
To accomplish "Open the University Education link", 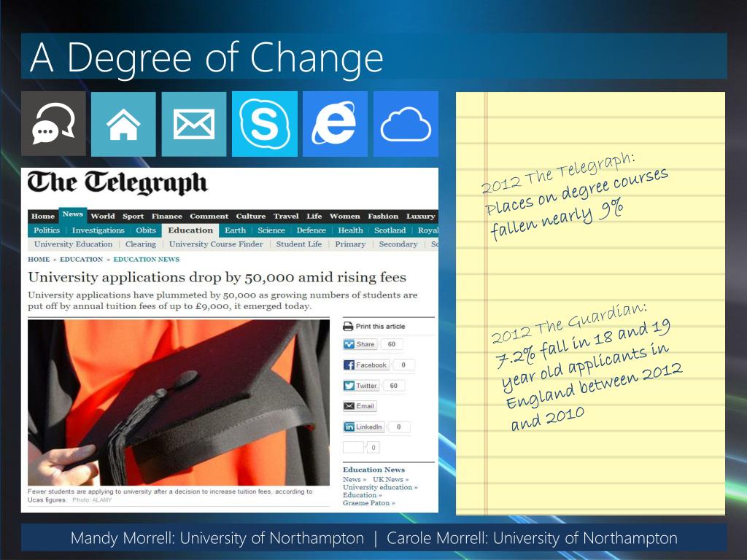I will (74, 244).
